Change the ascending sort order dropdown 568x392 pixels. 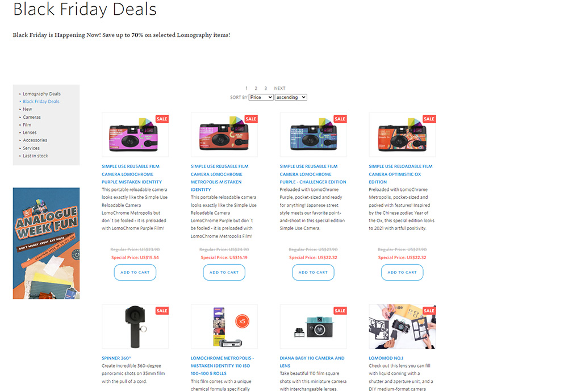coord(290,98)
